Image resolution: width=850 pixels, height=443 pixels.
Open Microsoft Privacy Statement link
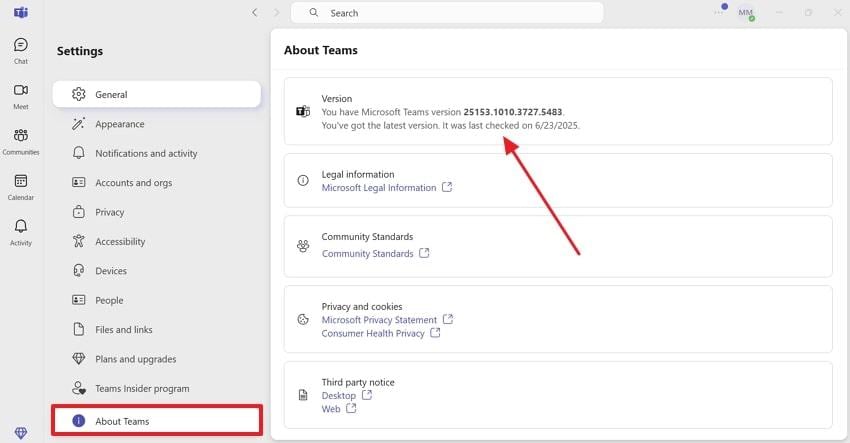click(x=379, y=320)
